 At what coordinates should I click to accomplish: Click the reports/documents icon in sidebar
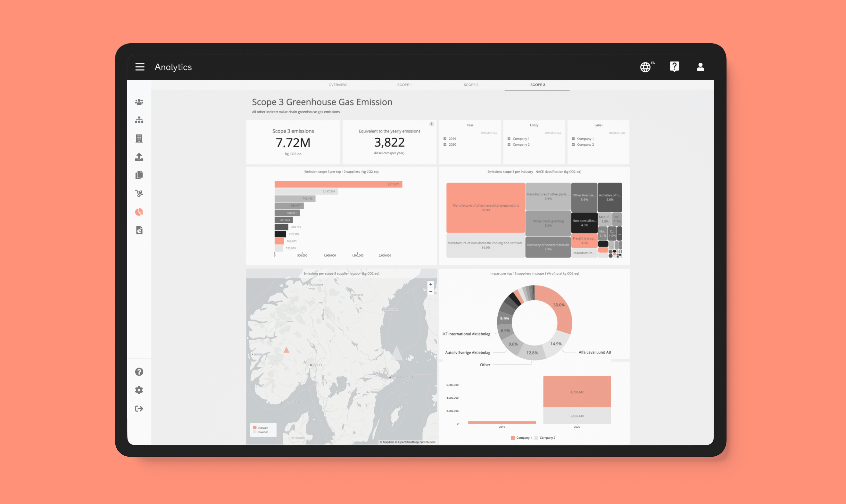pos(139,175)
